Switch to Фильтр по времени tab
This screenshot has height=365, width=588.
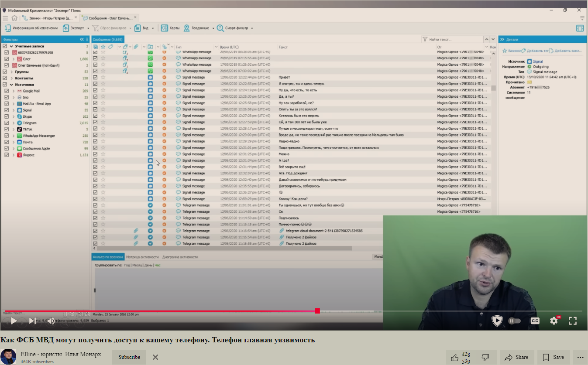(108, 257)
